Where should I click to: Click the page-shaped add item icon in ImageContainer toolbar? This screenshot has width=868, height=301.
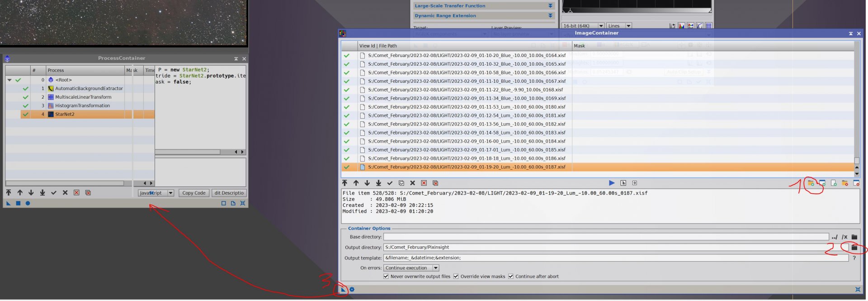coord(834,183)
